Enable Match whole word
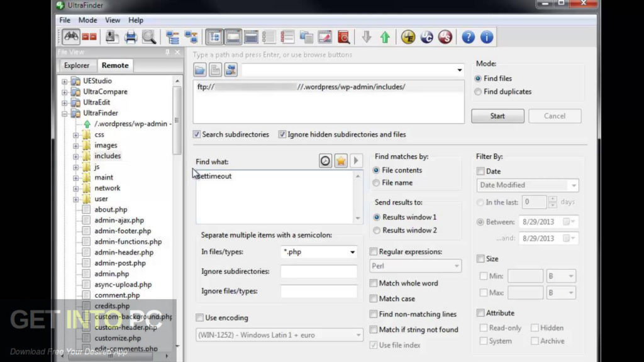The image size is (644, 362). tap(374, 283)
